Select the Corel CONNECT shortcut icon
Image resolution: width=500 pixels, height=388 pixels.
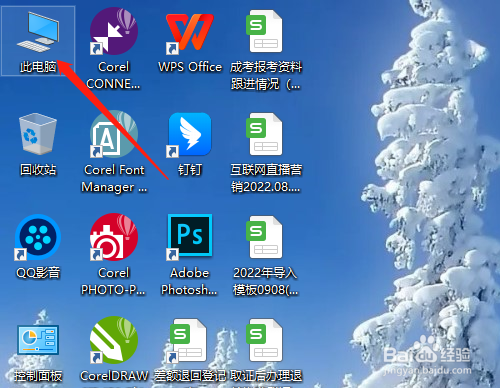(114, 31)
